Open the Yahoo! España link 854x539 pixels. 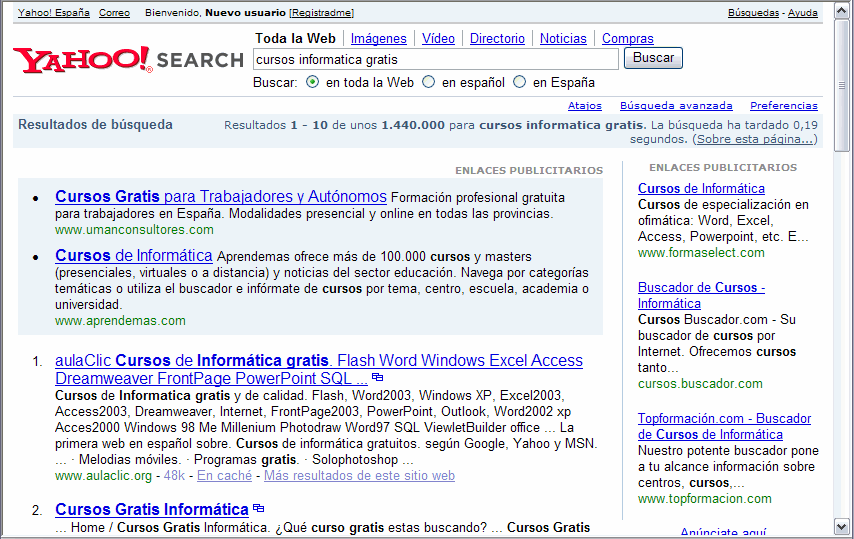pyautogui.click(x=53, y=13)
